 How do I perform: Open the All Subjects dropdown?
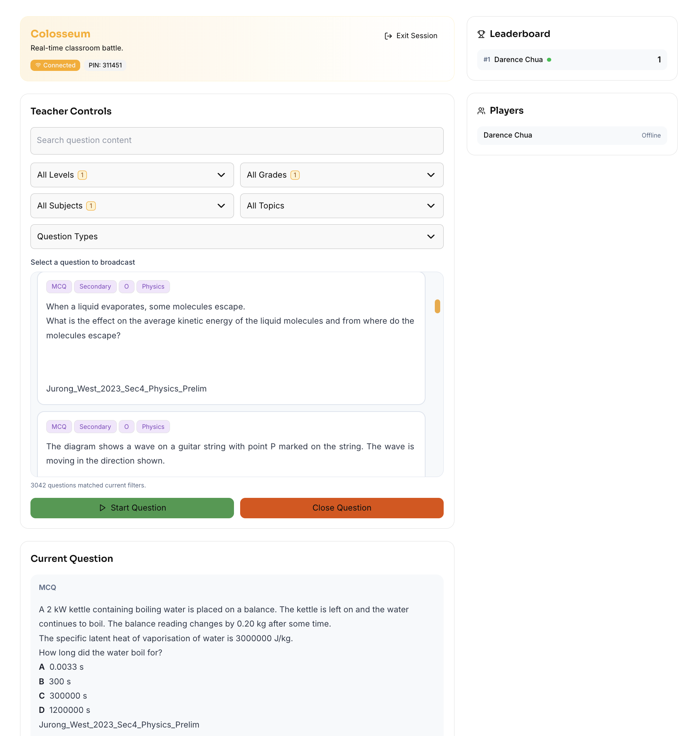(x=132, y=206)
